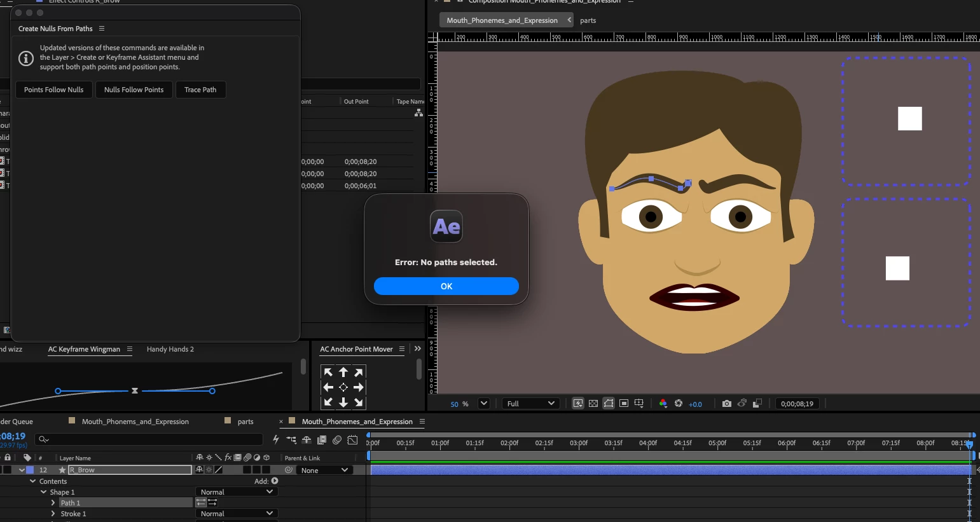This screenshot has width=980, height=522.
Task: Move anchor point to top-left corner
Action: coord(328,373)
